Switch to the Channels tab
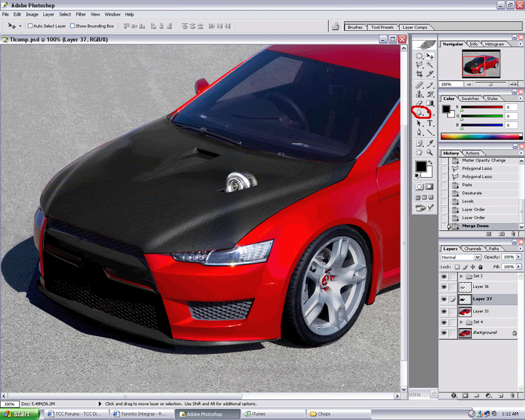 pyautogui.click(x=472, y=249)
